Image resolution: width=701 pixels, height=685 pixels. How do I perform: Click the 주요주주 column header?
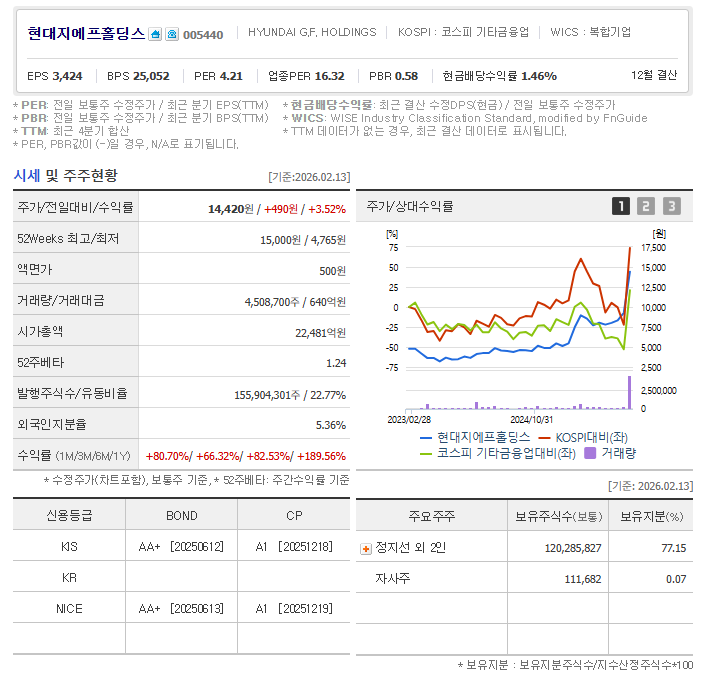431,516
